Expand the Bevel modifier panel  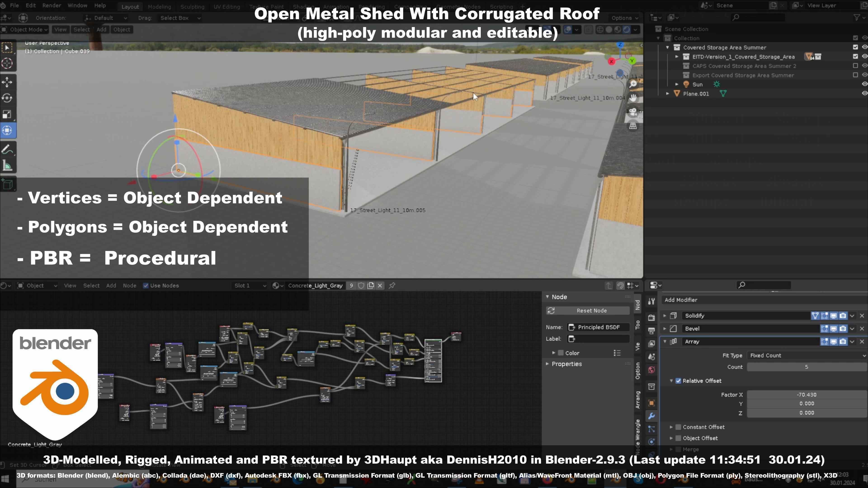pos(665,328)
